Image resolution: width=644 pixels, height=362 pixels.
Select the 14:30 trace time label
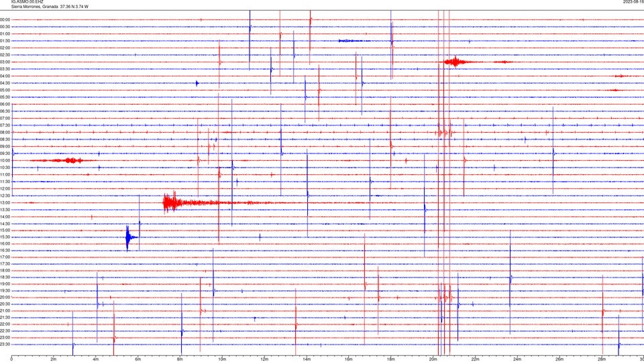(x=5, y=224)
